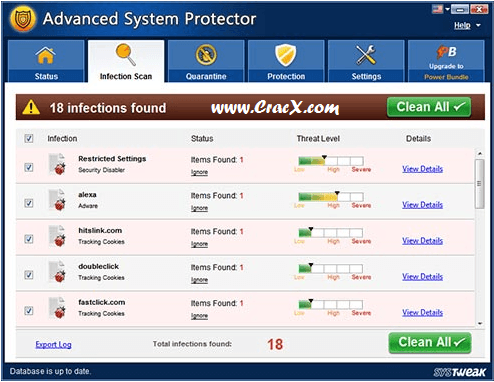Go to the Protection tab
Screen dimensions: 494x382
pos(286,61)
